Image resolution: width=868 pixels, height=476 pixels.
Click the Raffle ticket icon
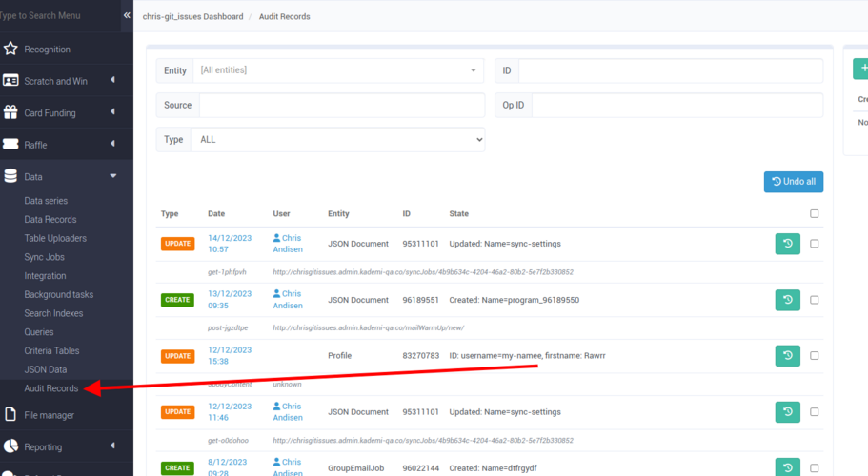[10, 145]
